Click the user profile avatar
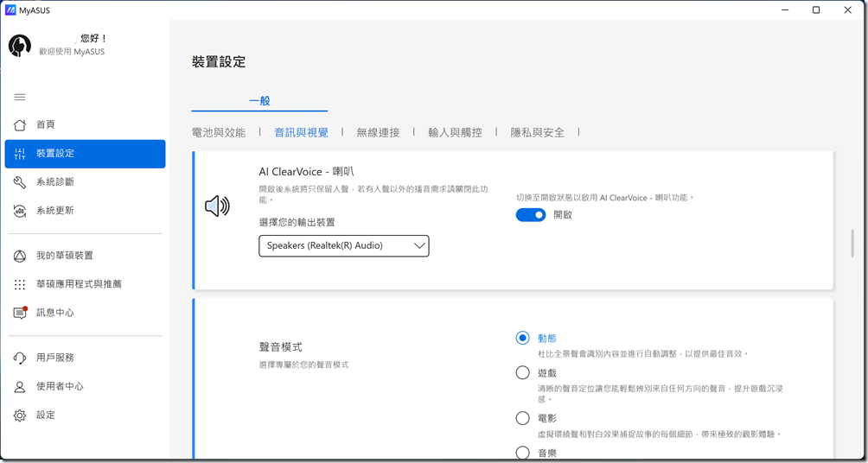868x463 pixels. (x=20, y=46)
